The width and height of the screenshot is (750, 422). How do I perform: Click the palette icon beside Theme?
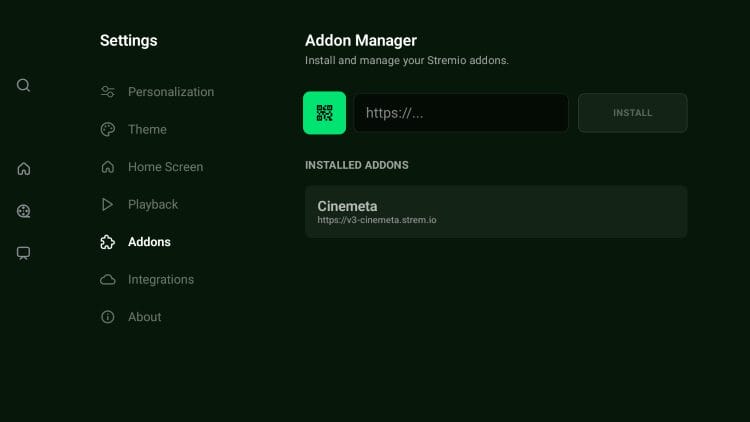point(108,130)
